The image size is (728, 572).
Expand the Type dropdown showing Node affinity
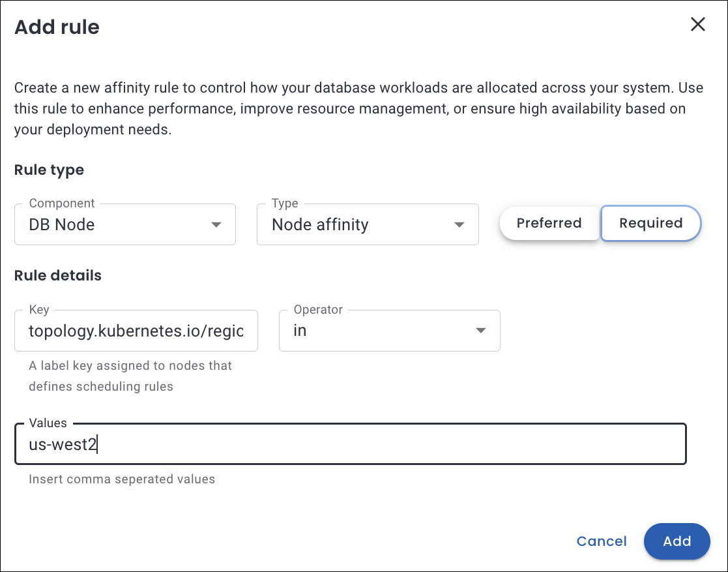tap(358, 225)
